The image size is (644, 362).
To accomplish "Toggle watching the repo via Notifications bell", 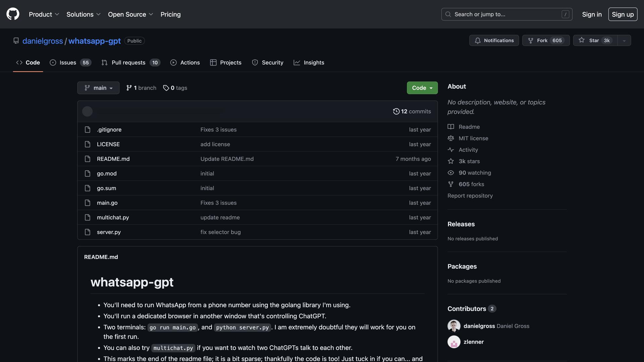I will tap(478, 40).
